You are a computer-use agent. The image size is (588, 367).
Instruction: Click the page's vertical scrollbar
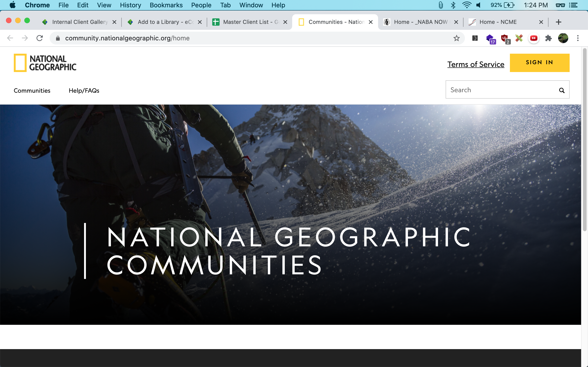click(585, 139)
